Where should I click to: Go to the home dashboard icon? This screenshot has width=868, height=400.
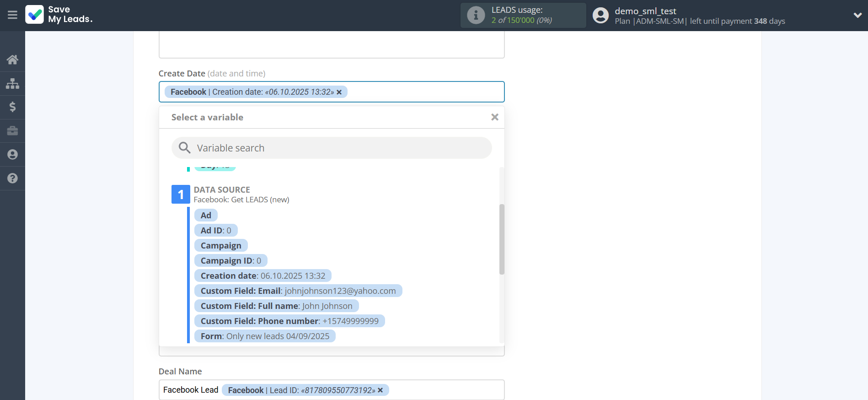(12, 59)
